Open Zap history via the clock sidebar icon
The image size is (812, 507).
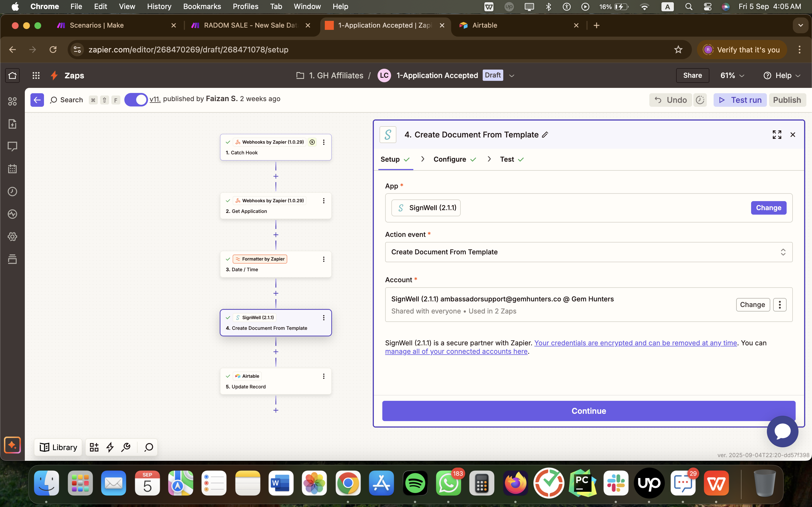point(12,192)
